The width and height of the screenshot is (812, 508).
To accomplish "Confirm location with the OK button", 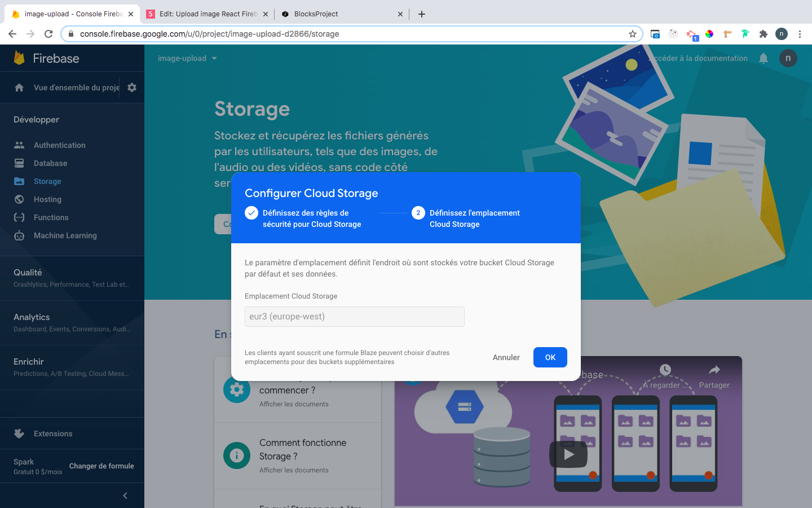I will coord(550,357).
